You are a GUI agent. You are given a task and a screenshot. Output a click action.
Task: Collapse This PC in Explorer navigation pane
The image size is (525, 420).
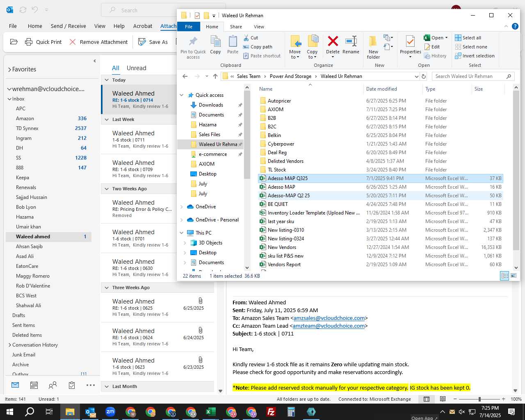point(182,233)
